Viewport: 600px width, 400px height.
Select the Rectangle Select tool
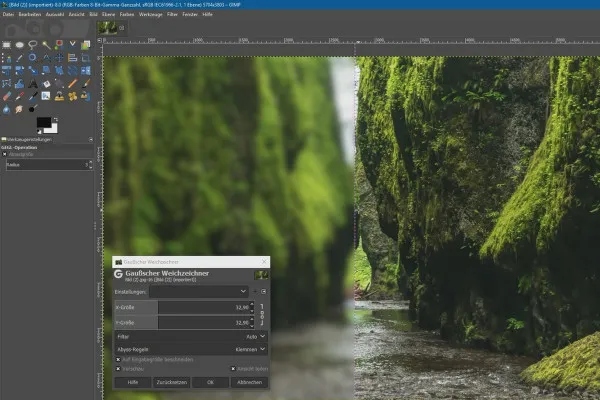(8, 44)
